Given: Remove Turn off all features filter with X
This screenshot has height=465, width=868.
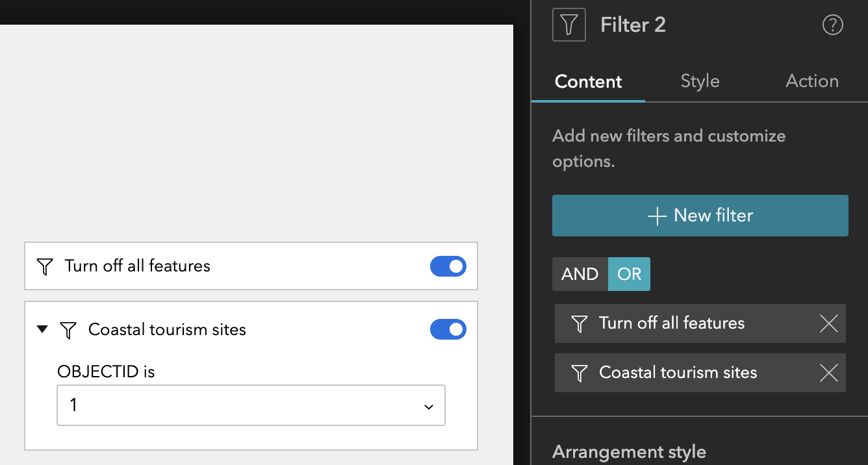Looking at the screenshot, I should [828, 323].
